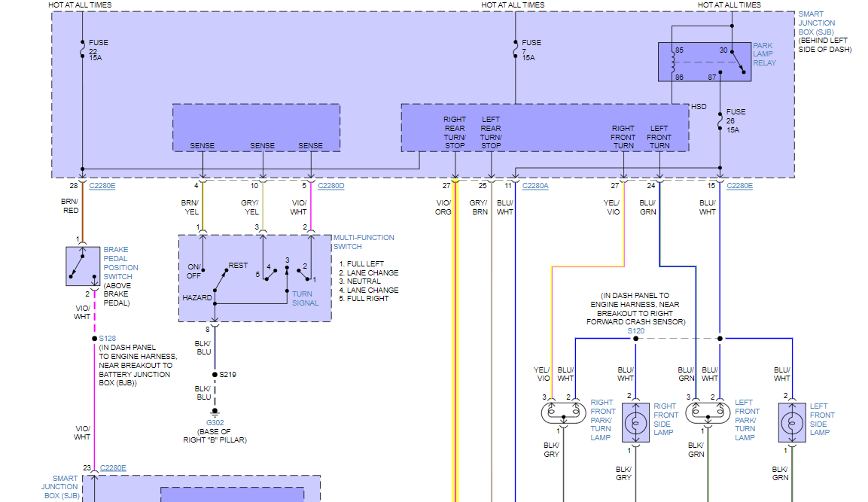
Task: Select the Multi-Function Switch label
Action: 363,242
